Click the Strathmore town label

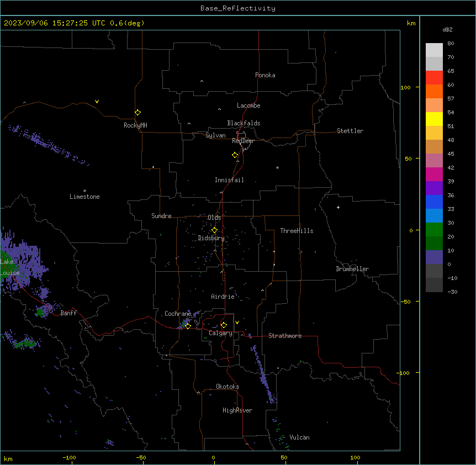coord(285,336)
